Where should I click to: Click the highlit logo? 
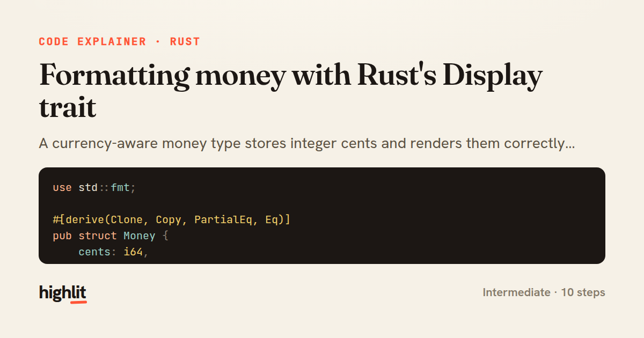pos(63,293)
